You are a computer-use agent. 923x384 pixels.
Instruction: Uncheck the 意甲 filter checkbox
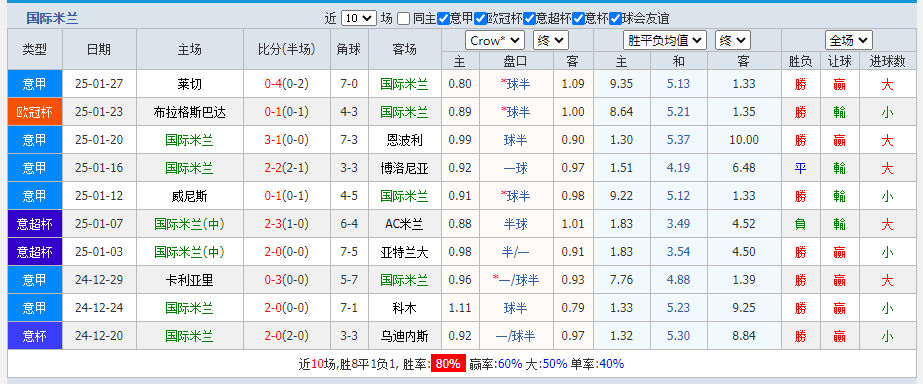click(443, 18)
